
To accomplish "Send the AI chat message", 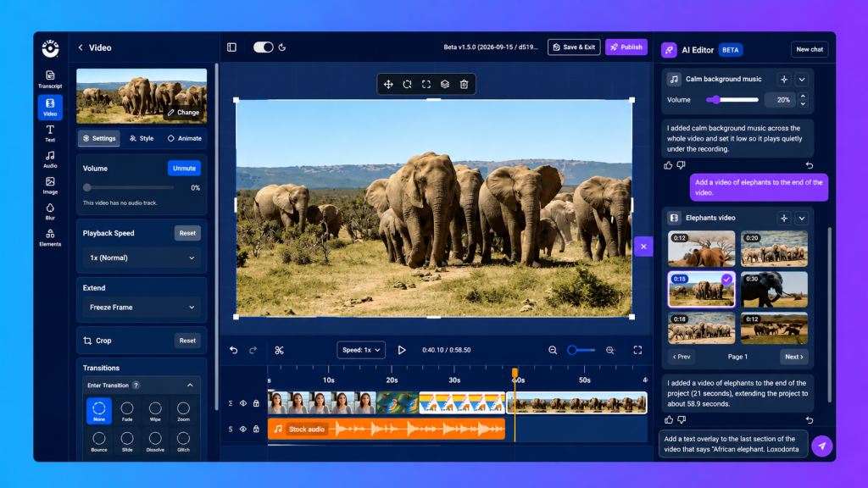I will pyautogui.click(x=822, y=446).
